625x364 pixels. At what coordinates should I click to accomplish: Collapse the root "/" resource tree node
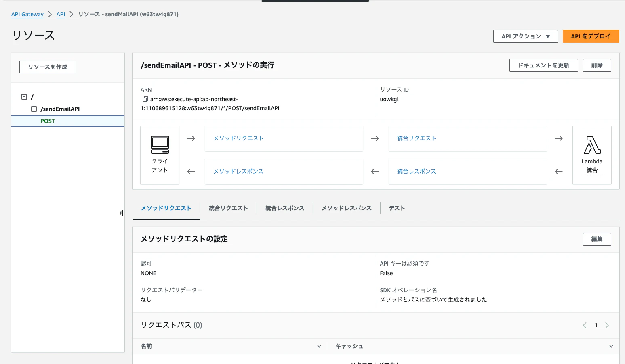[x=24, y=97]
